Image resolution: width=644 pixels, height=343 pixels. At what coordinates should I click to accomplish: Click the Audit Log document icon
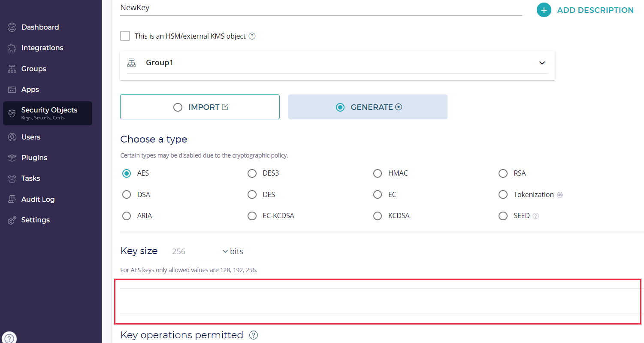pyautogui.click(x=12, y=199)
